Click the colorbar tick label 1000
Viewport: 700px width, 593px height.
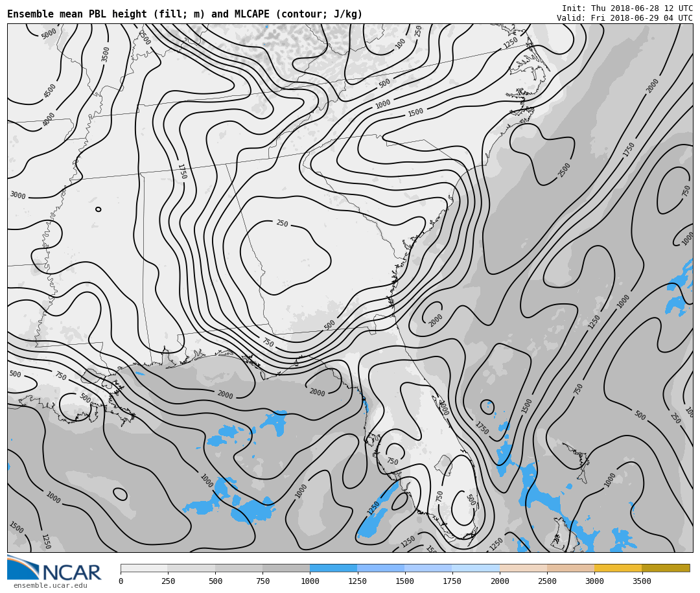(x=310, y=581)
